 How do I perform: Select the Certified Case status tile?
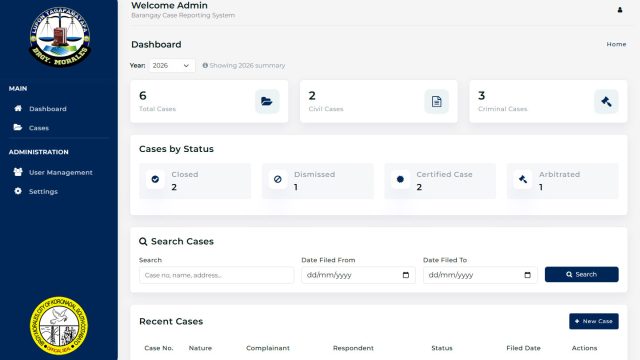(x=440, y=181)
